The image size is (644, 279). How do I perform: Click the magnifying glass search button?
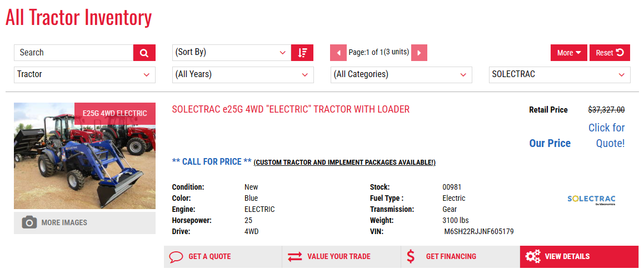[x=144, y=53]
